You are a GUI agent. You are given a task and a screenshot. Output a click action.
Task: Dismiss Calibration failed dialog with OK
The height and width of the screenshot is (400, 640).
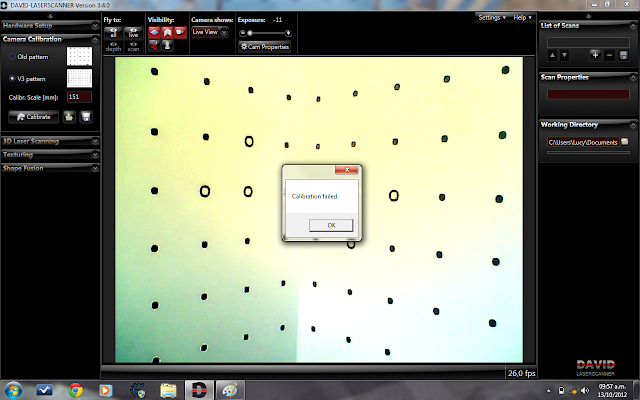click(x=331, y=225)
